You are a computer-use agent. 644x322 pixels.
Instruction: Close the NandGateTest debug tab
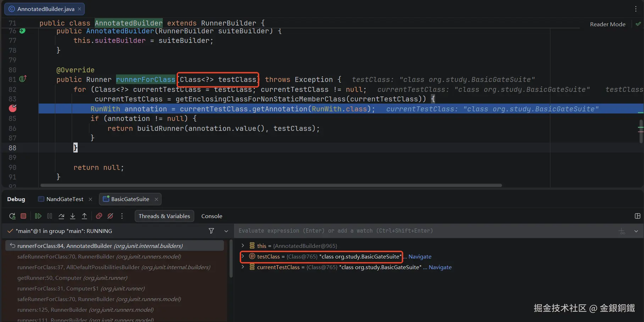[90, 199]
